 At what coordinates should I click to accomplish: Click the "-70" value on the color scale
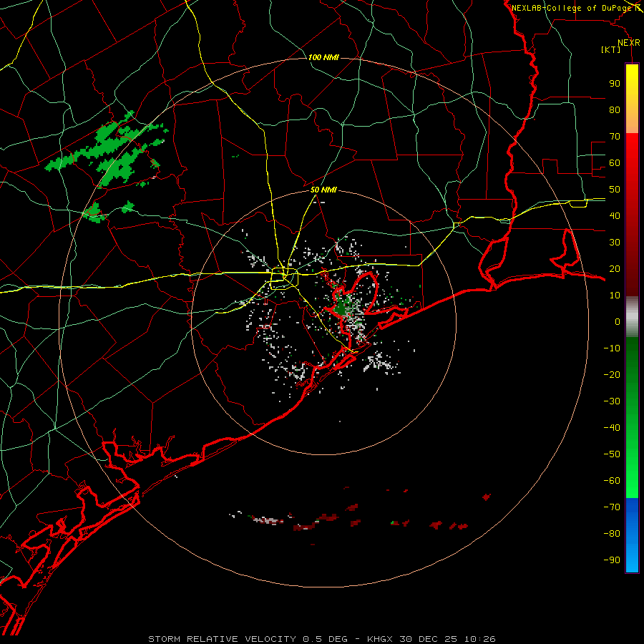(612, 507)
